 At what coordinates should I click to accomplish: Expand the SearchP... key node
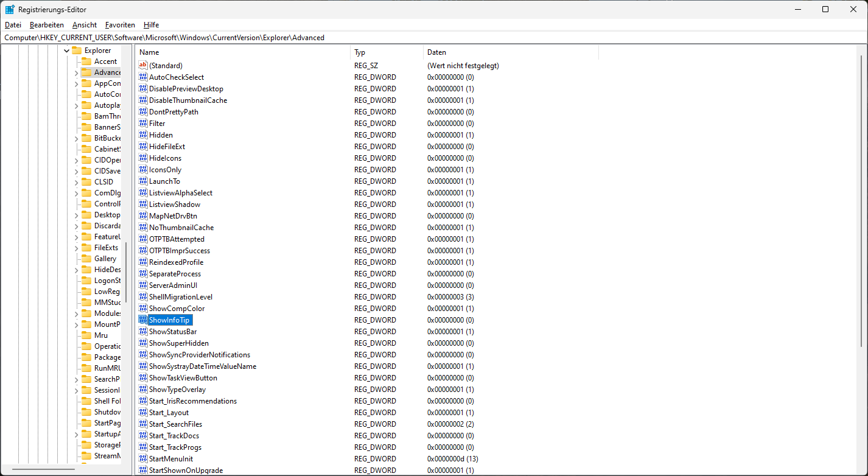[76, 379]
